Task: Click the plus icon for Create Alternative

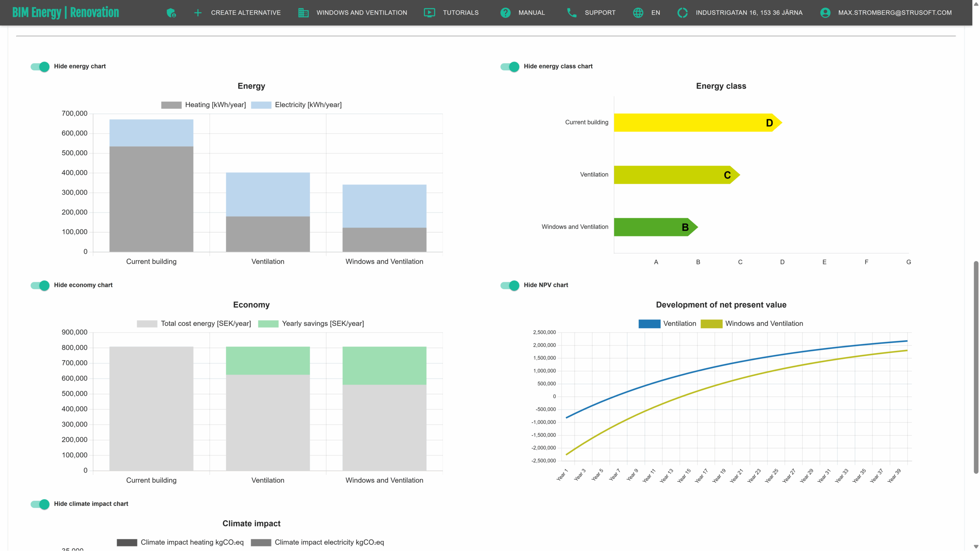Action: click(x=198, y=13)
